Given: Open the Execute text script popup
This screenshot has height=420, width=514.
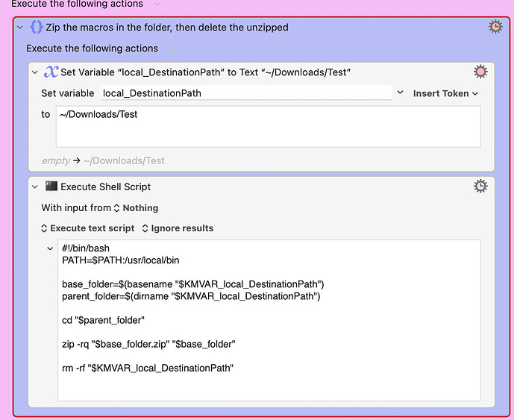Looking at the screenshot, I should 87,228.
